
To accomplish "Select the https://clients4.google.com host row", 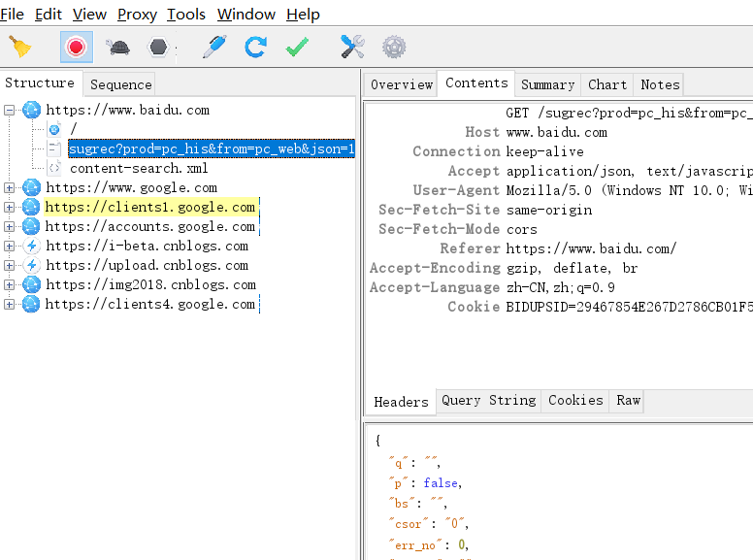I will click(150, 305).
